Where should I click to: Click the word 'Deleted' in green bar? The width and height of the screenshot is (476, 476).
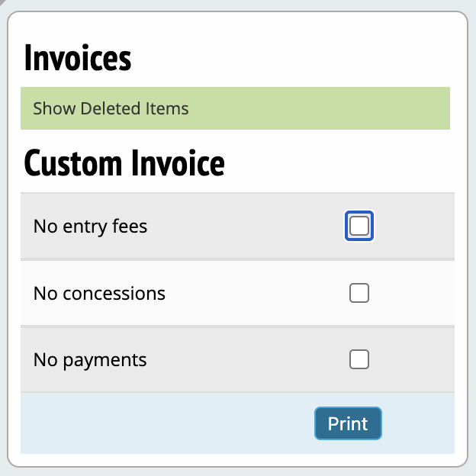point(111,108)
